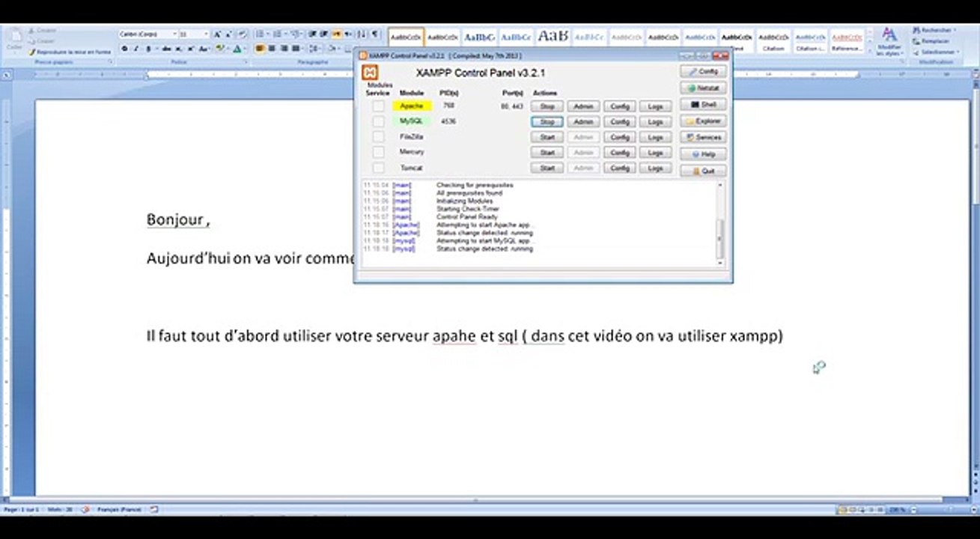980x539 pixels.
Task: Open Logs for the MySQL row
Action: click(x=655, y=121)
